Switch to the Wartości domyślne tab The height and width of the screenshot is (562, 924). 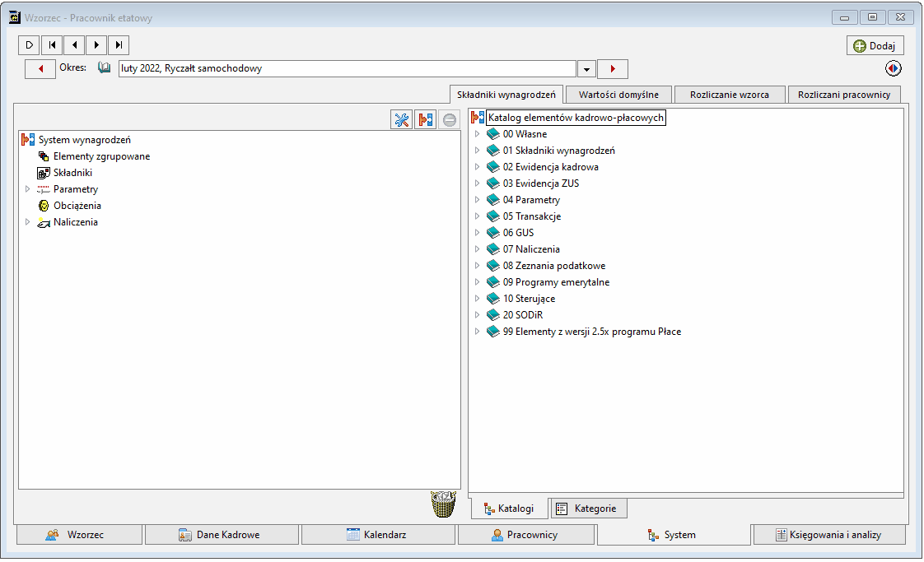pos(618,95)
